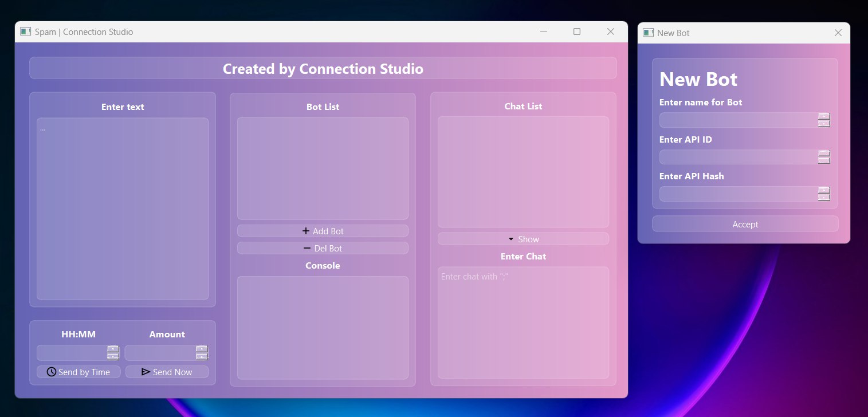Click the 'Chat List' panel label
The image size is (868, 417).
click(x=523, y=106)
